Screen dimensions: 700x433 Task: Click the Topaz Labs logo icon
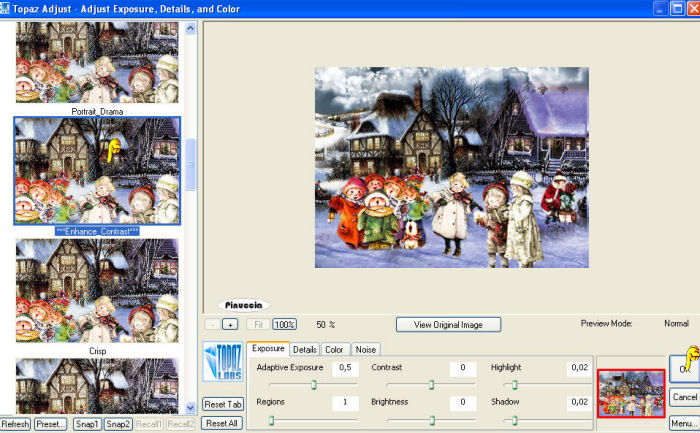tap(223, 362)
